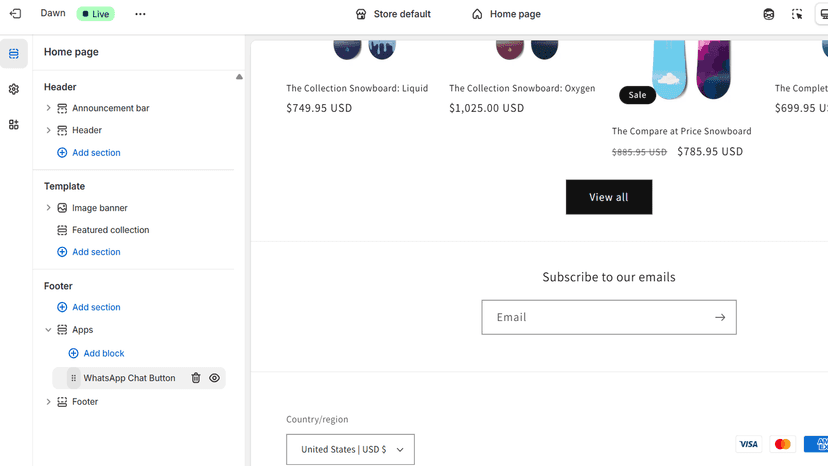This screenshot has height=466, width=828.
Task: Open the Store default market selector
Action: [393, 14]
